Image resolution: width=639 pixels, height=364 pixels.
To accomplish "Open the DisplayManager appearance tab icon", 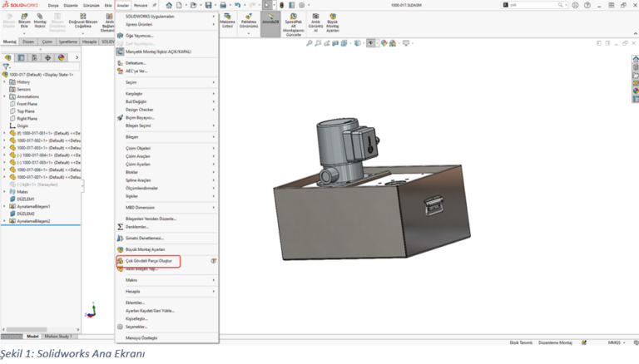I will (x=61, y=57).
